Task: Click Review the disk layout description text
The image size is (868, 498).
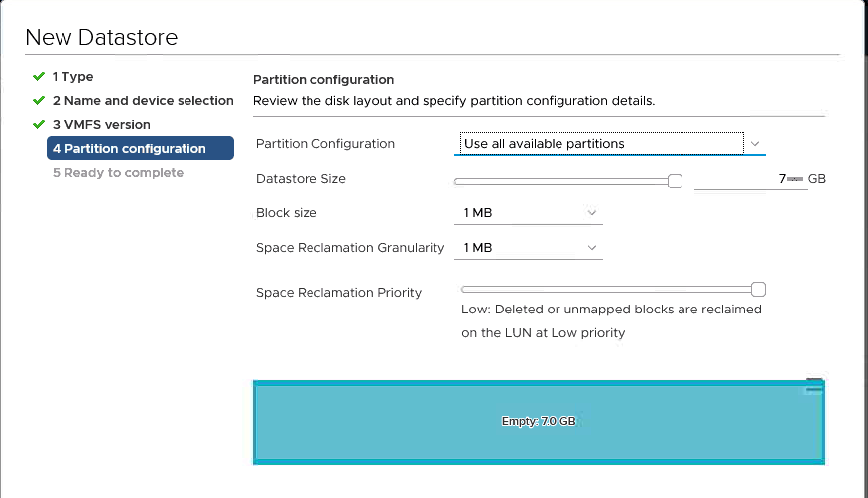Action: (x=454, y=101)
